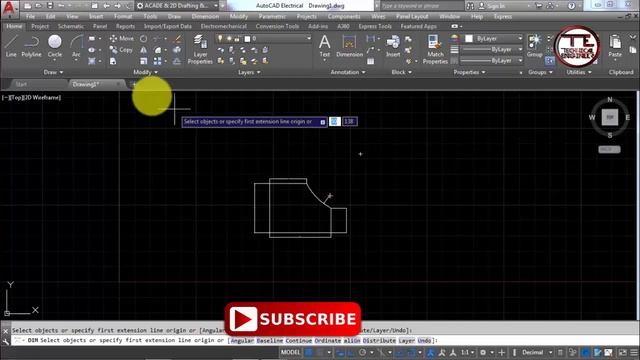Image resolution: width=640 pixels, height=360 pixels.
Task: Click the Rotate tool icon
Action: [143, 39]
